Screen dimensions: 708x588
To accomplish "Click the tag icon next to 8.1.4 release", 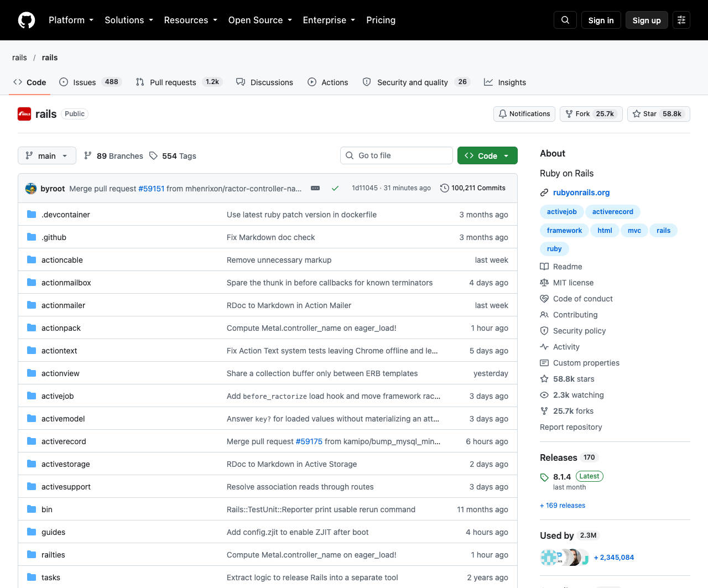I will pyautogui.click(x=544, y=477).
